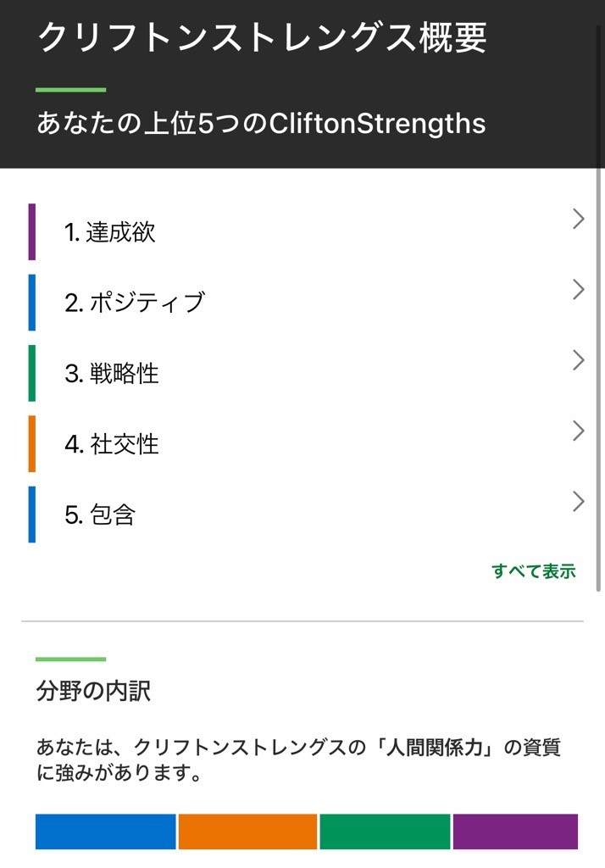Click the green marker beside 戦略性
The image size is (605, 868).
[32, 373]
